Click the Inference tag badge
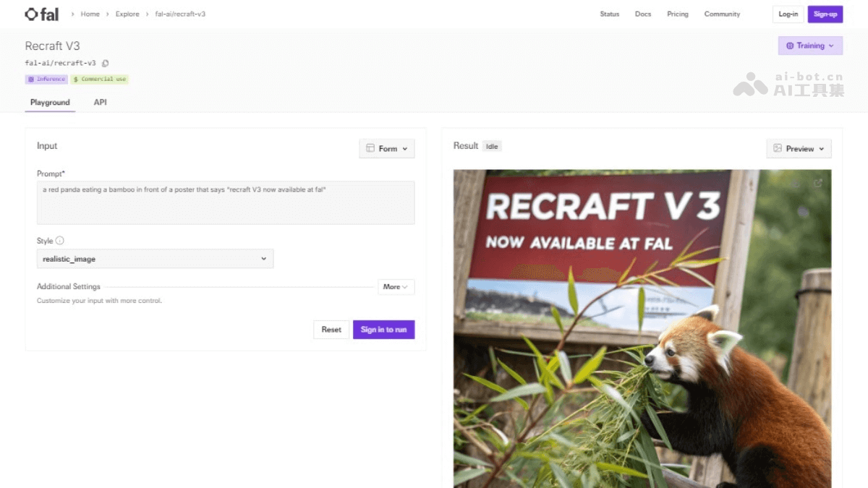 47,80
